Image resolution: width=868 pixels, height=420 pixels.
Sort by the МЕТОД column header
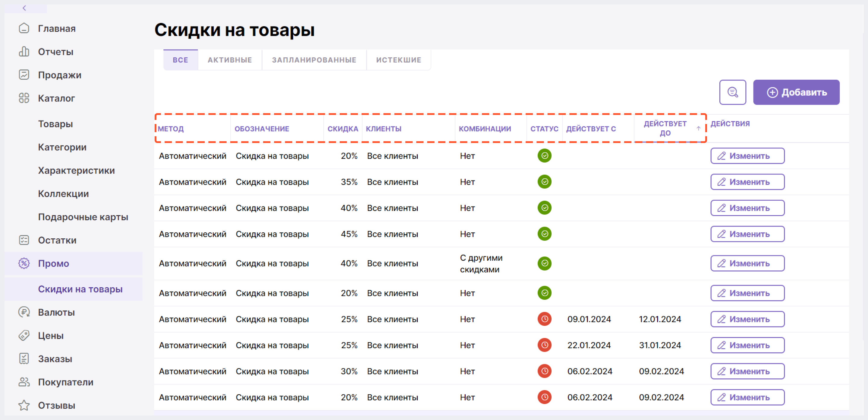coord(171,129)
